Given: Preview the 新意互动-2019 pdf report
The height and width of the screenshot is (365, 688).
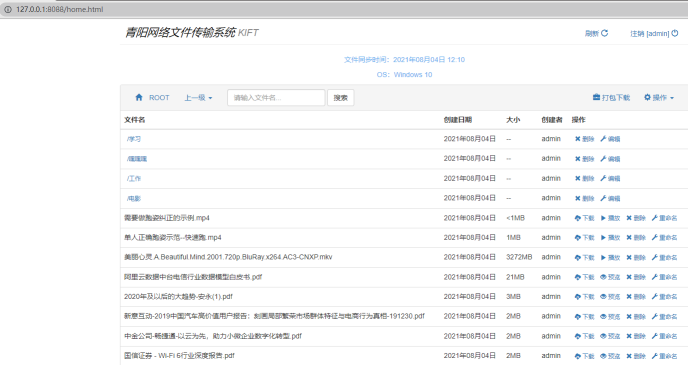Looking at the screenshot, I should click(610, 317).
